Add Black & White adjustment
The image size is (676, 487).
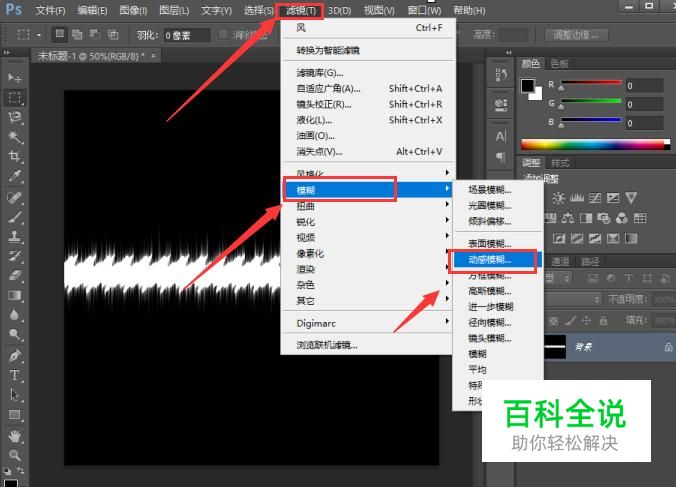point(585,218)
